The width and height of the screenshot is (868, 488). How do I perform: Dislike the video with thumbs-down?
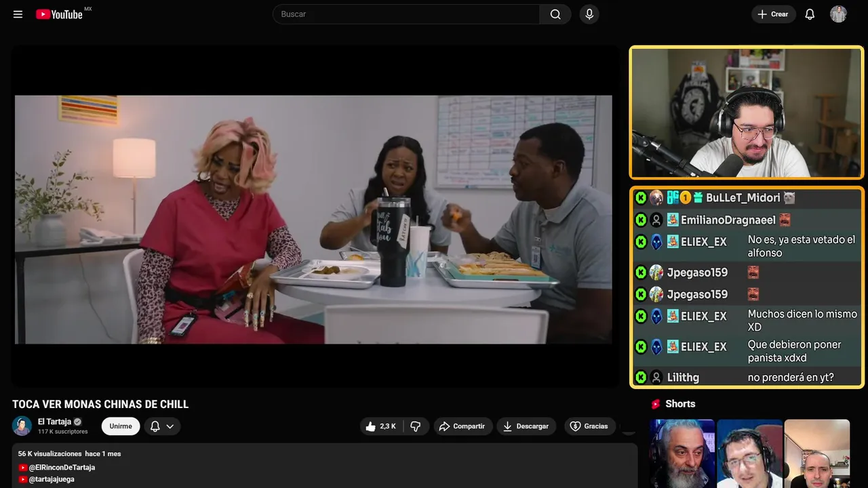coord(416,426)
